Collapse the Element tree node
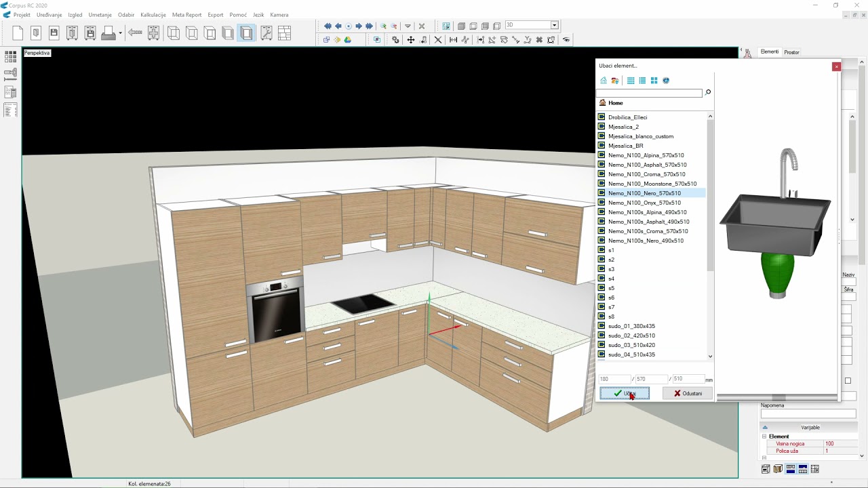The width and height of the screenshot is (868, 488). tap(764, 436)
